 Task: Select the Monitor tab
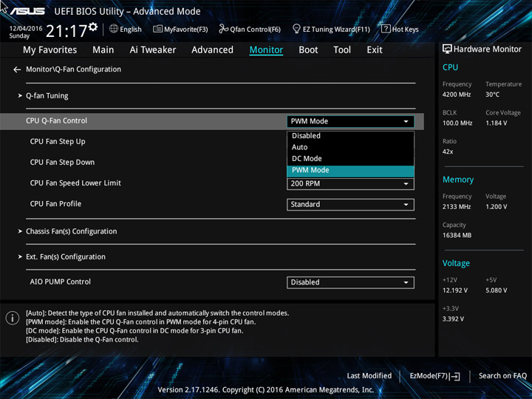click(x=266, y=50)
